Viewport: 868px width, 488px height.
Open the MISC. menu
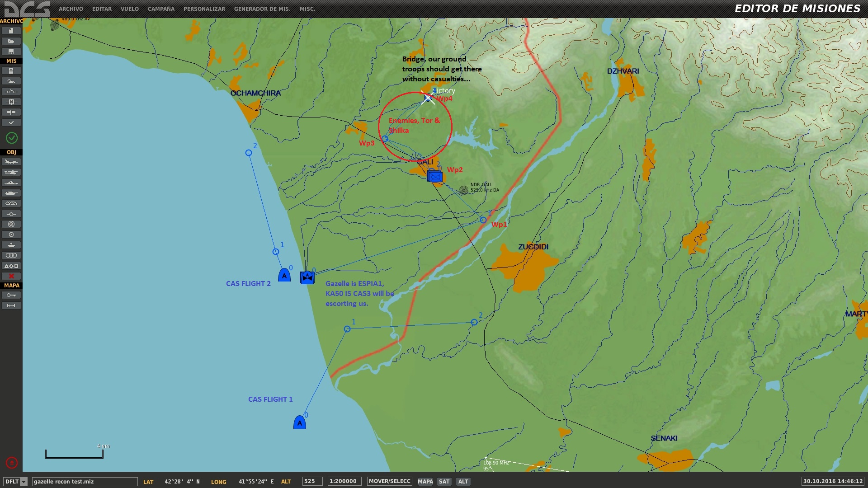[x=307, y=9]
